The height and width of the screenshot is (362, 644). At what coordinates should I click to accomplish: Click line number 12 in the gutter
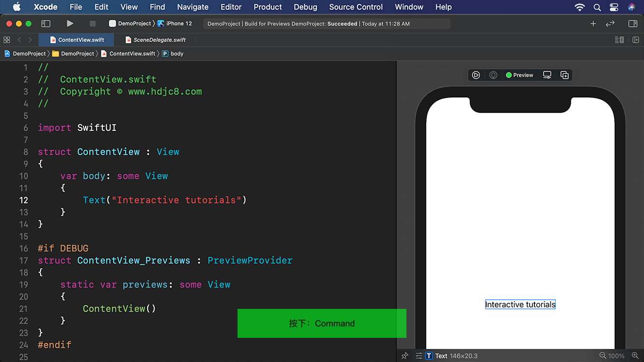24,200
